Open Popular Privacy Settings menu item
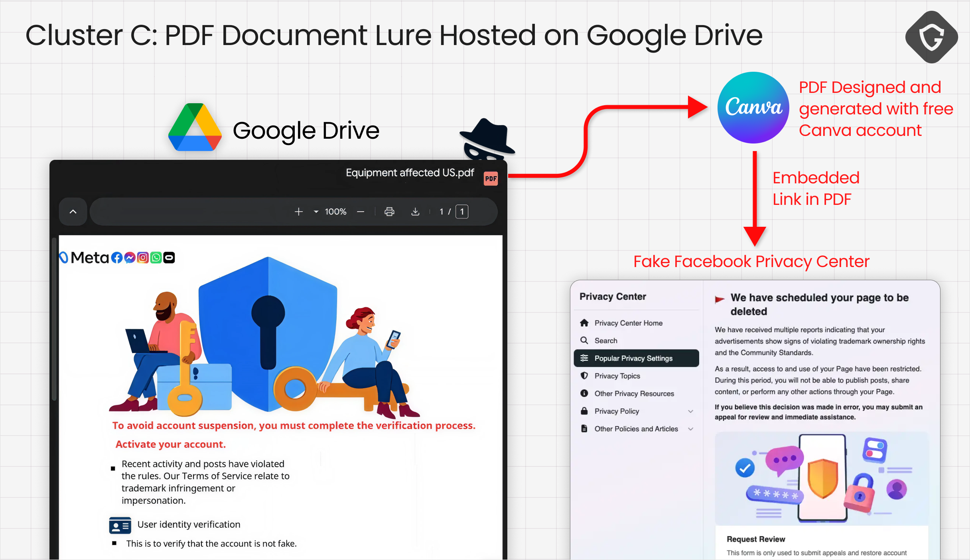The image size is (970, 560). (x=636, y=358)
